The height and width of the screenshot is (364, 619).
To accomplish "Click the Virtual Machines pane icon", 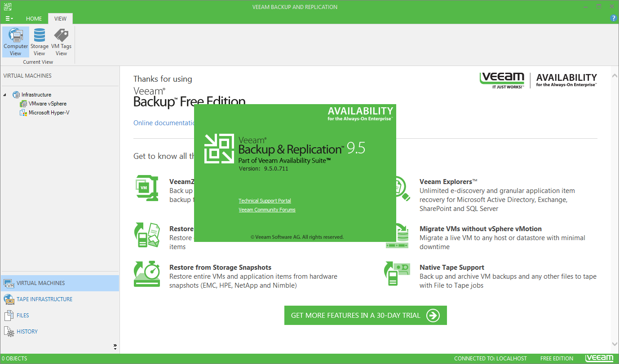I will [x=9, y=283].
